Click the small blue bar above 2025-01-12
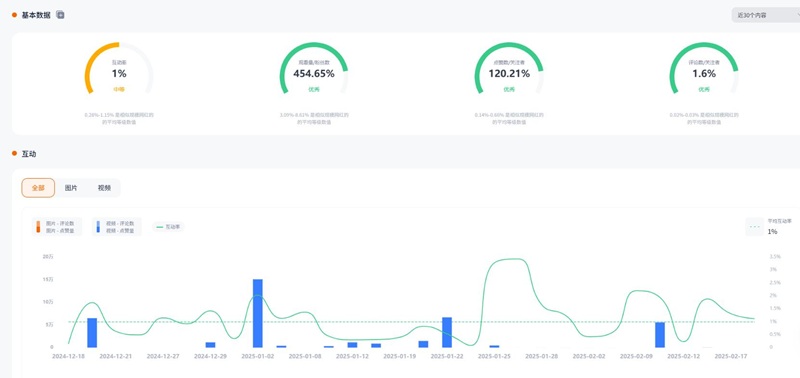The height and width of the screenshot is (378, 800). pos(353,345)
